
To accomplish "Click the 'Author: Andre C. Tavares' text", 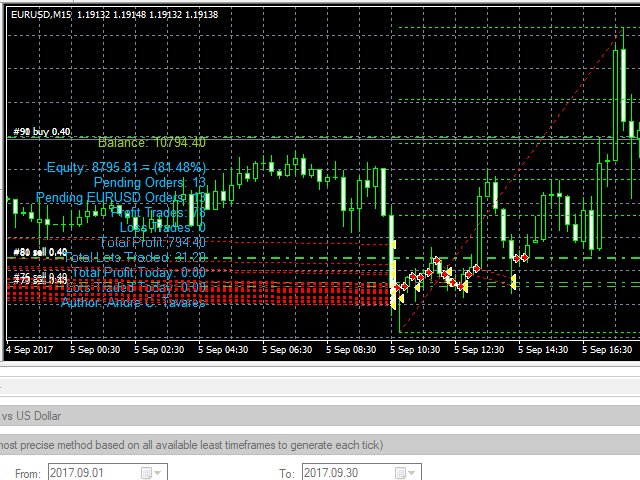I will 133,302.
